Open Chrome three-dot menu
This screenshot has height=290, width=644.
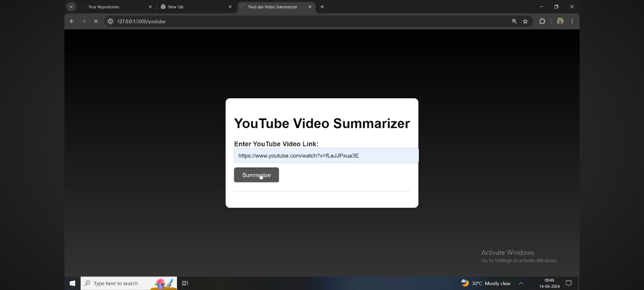point(572,21)
